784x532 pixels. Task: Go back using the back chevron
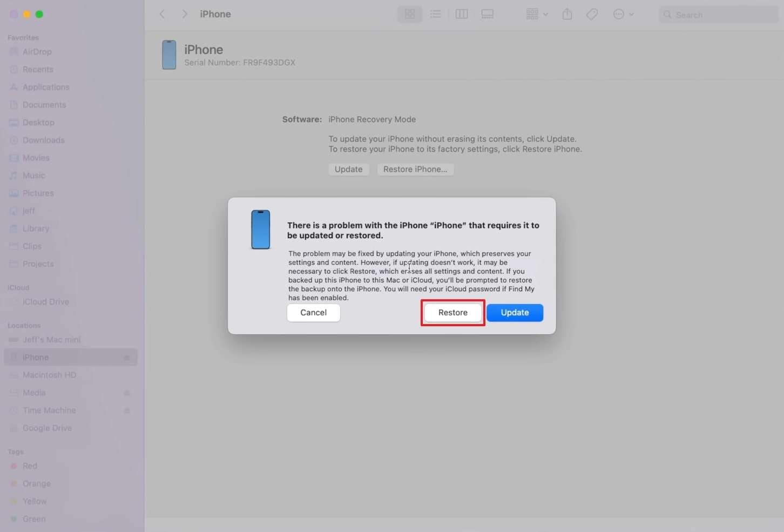click(x=162, y=14)
